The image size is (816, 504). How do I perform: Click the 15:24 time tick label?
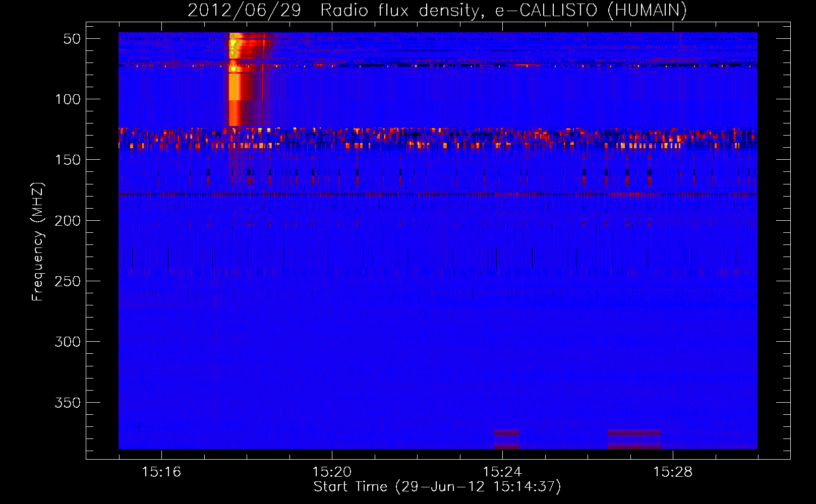tap(502, 472)
